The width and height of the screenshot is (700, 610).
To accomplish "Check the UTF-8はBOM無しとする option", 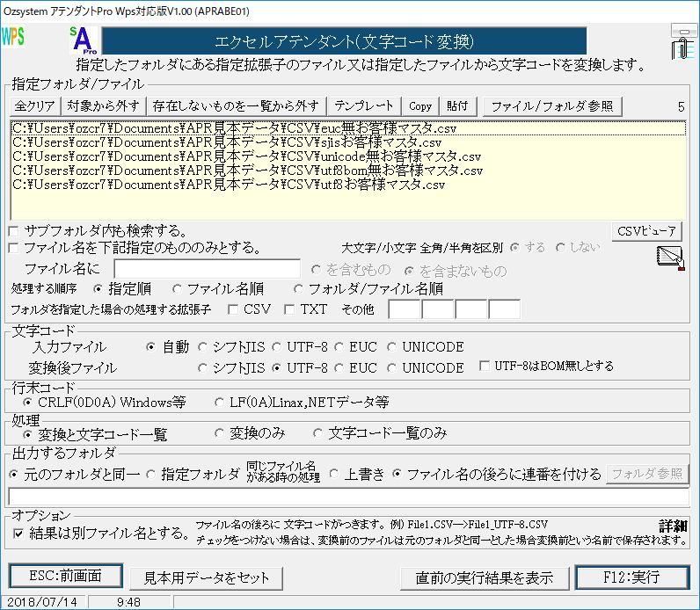I will (x=485, y=367).
